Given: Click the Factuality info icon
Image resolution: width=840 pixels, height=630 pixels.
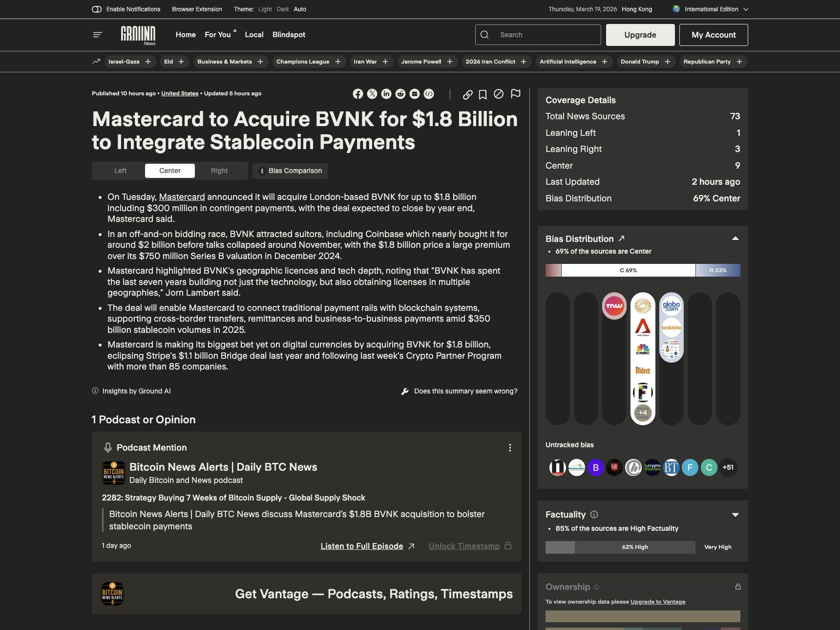Looking at the screenshot, I should tap(594, 514).
